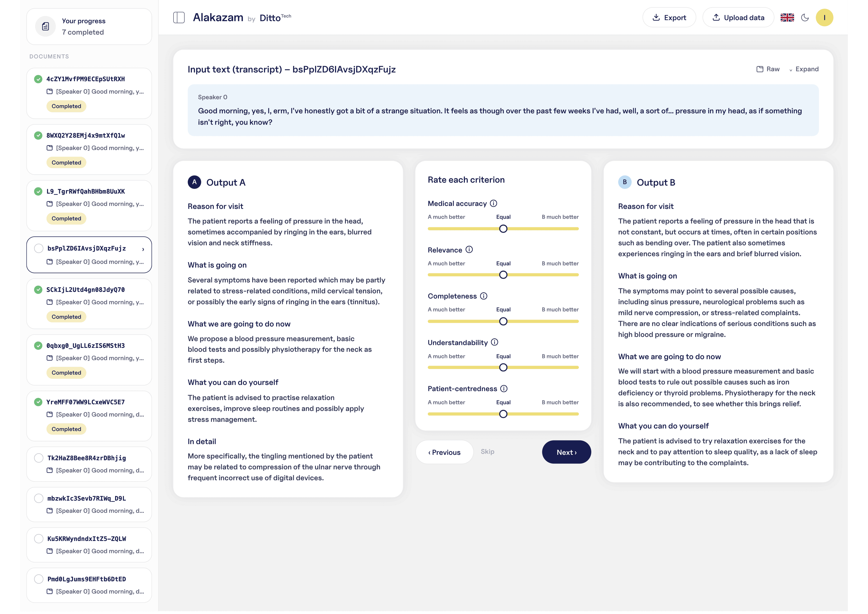The height and width of the screenshot is (614, 868).
Task: Adjust the Understandability slider handle
Action: 503,367
